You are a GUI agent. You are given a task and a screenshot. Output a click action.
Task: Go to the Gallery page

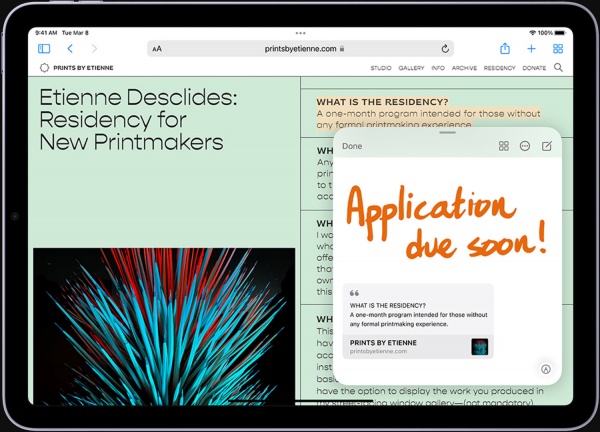(x=411, y=68)
